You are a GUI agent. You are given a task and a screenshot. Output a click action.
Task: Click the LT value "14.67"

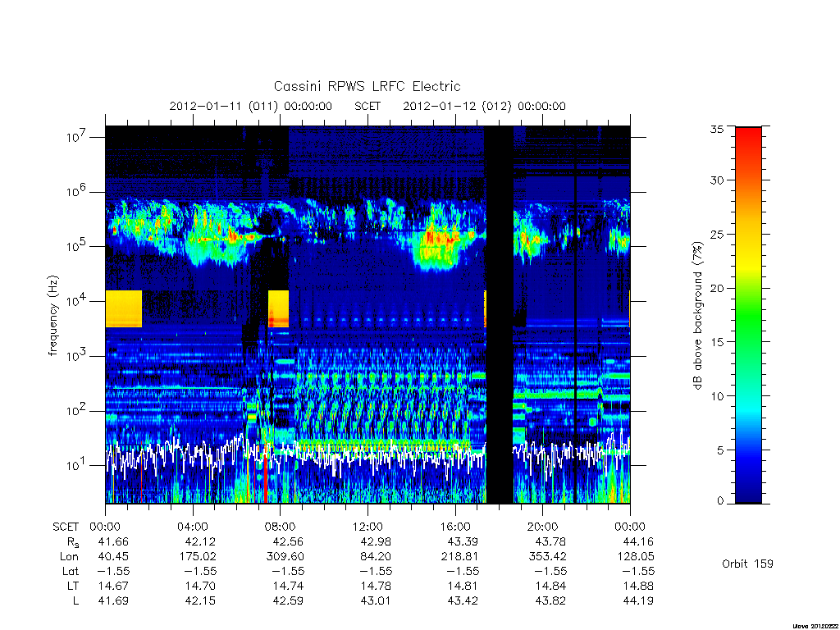click(113, 586)
